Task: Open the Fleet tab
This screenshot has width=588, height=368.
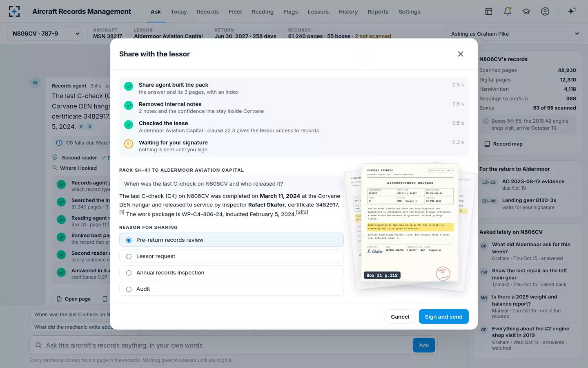Action: 235,12
